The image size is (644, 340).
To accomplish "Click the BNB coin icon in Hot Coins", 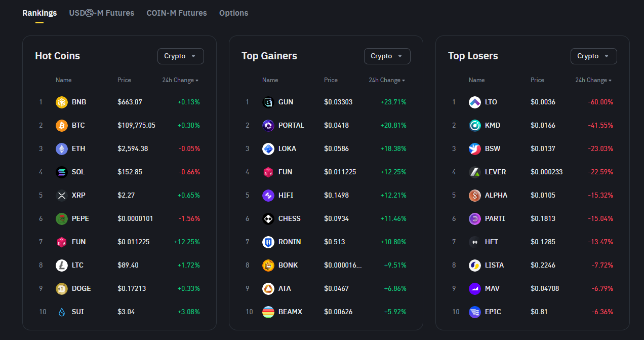I will (61, 102).
